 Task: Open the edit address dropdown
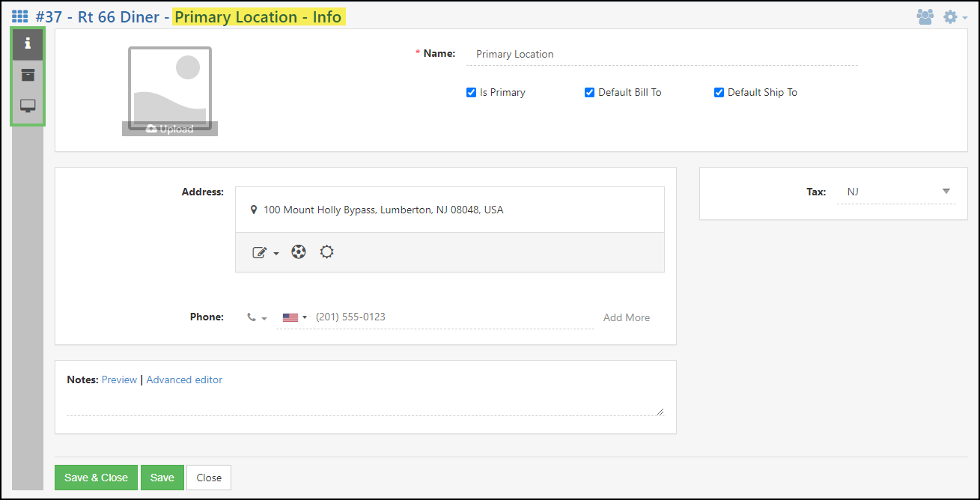266,253
